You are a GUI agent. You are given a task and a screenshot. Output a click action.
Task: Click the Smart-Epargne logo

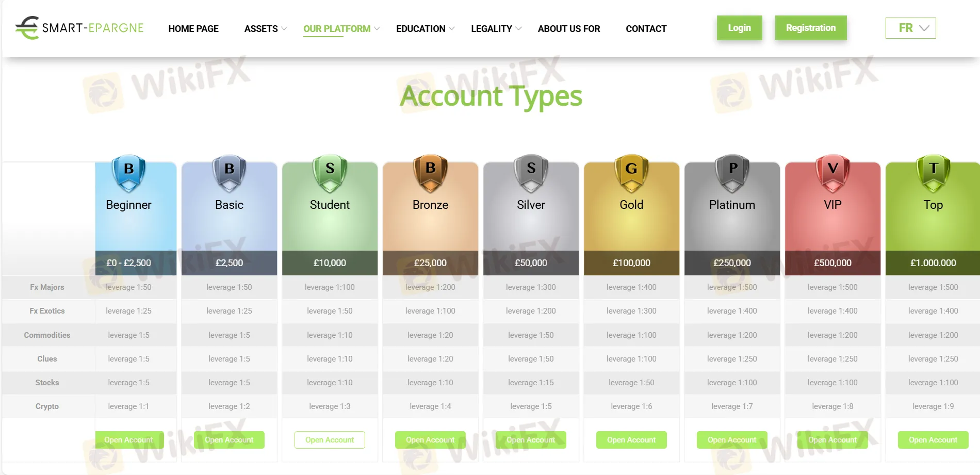(79, 28)
